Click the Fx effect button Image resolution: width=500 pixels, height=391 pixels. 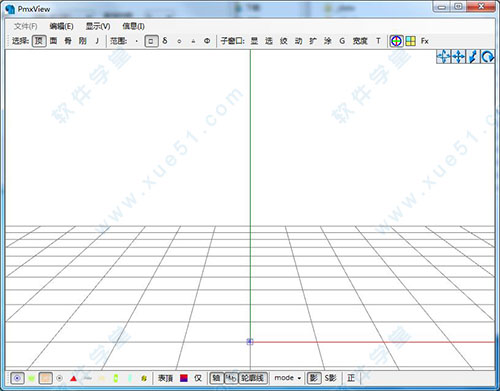[x=425, y=41]
